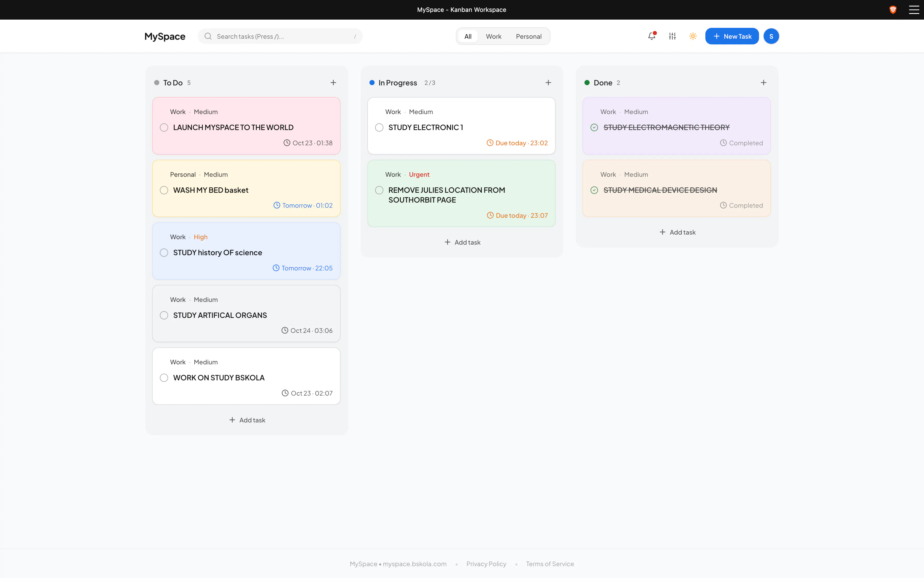Click the High priority label
The image size is (924, 578).
point(201,237)
